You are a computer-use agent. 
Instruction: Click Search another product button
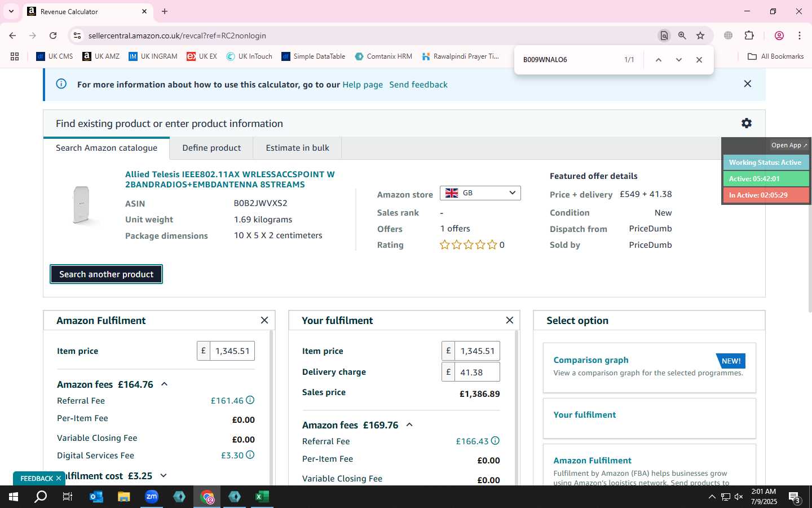106,274
